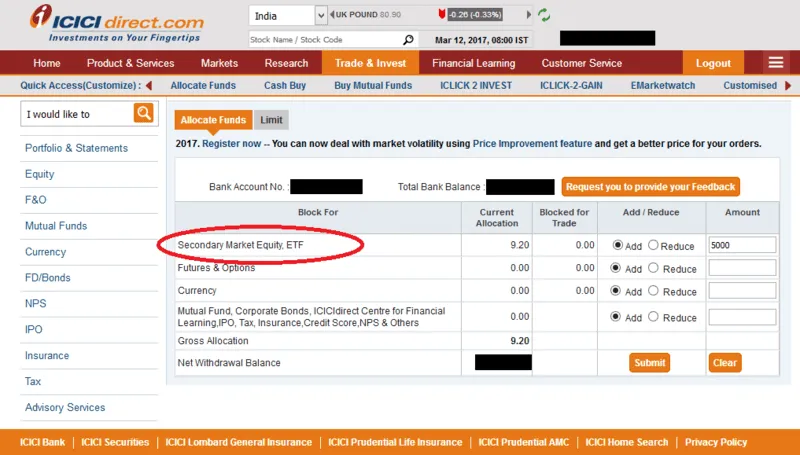Select Add for Currency row
Image resolution: width=800 pixels, height=455 pixels.
point(616,291)
